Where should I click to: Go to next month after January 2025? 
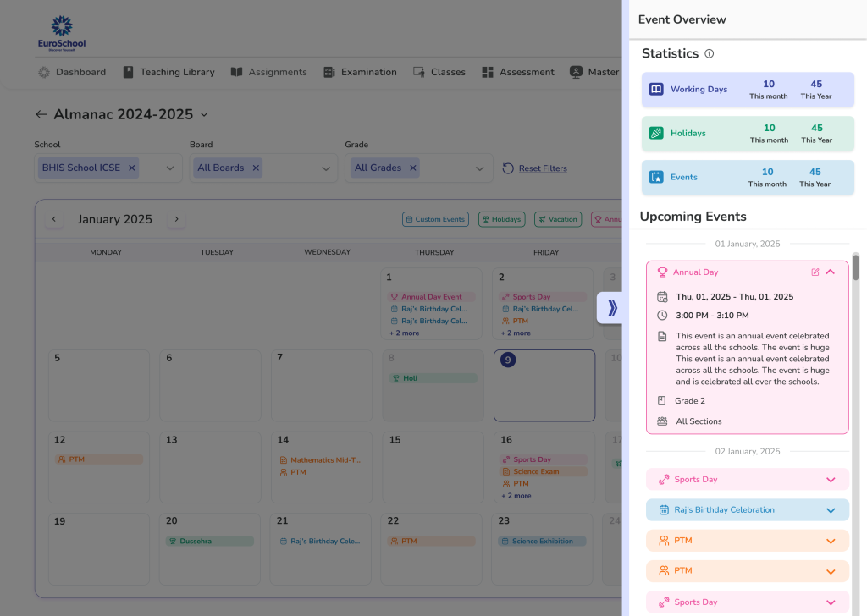(176, 219)
